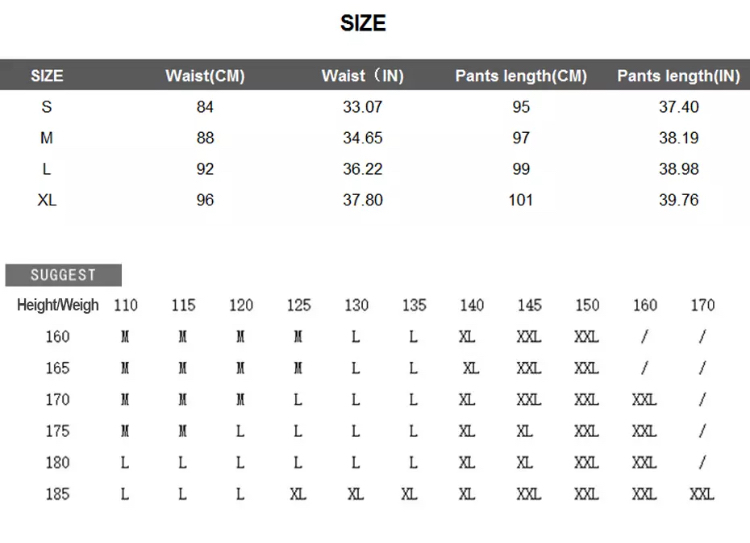The height and width of the screenshot is (543, 750).
Task: Click XXL in the 185 row under 170
Action: click(702, 494)
